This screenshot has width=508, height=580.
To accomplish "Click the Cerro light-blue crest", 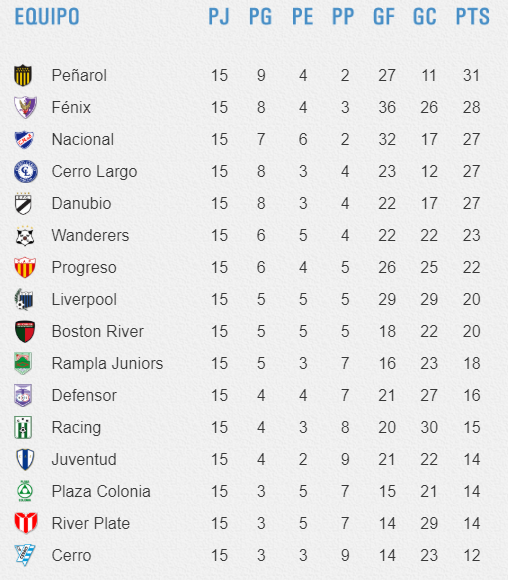I will tap(25, 555).
